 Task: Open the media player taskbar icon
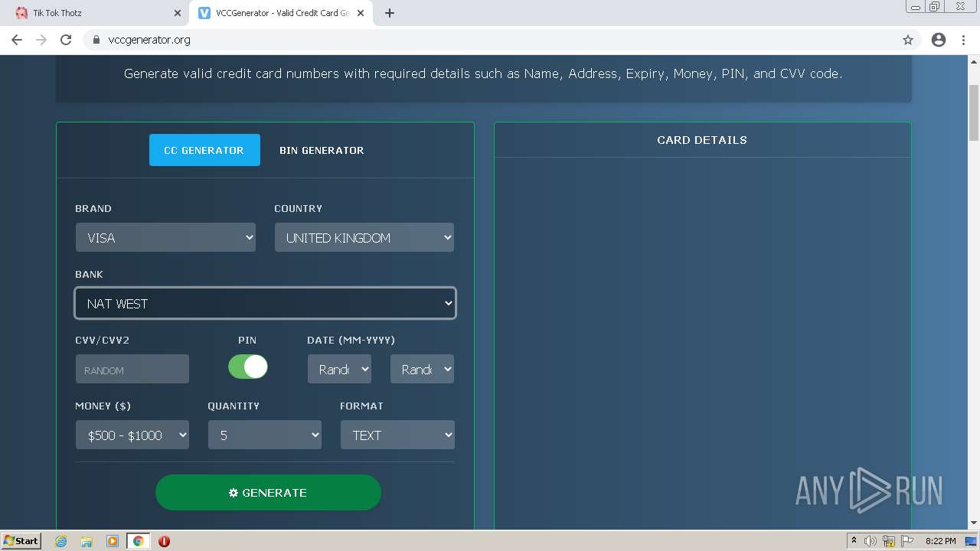tap(113, 541)
